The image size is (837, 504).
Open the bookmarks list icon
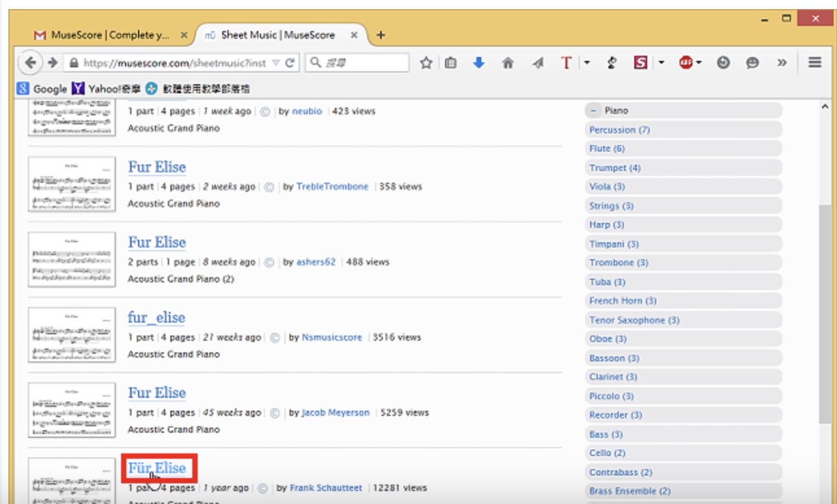pyautogui.click(x=451, y=63)
